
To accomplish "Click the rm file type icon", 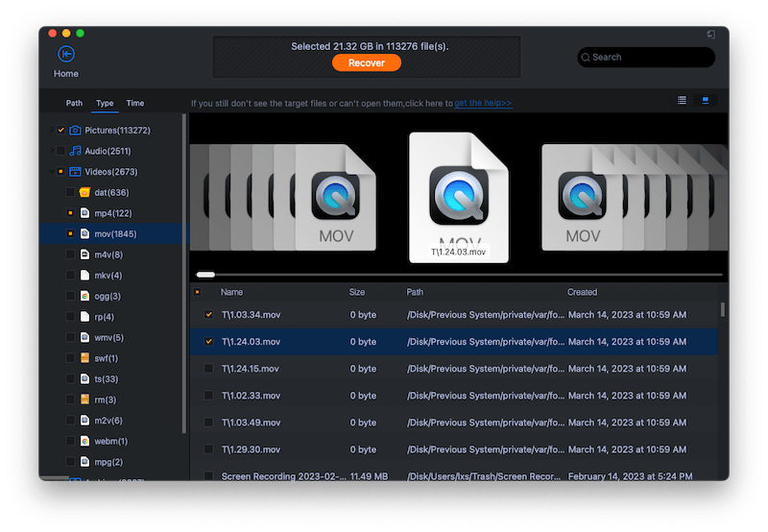I will tap(84, 399).
